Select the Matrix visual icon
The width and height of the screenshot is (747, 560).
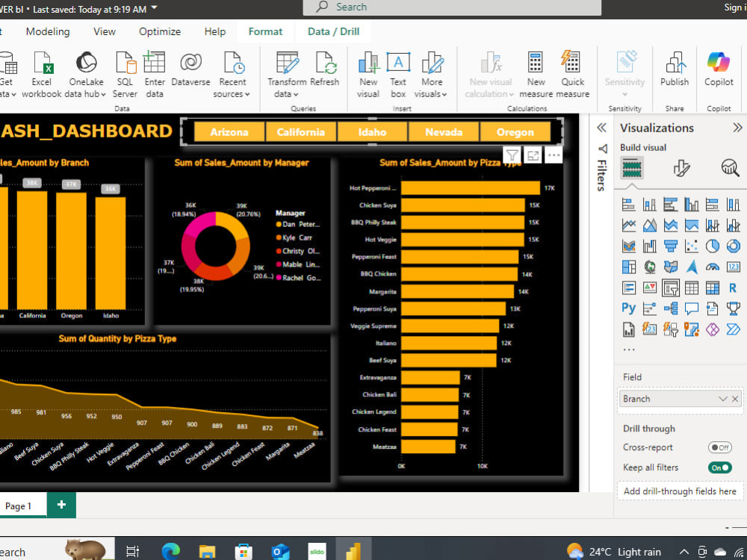712,287
